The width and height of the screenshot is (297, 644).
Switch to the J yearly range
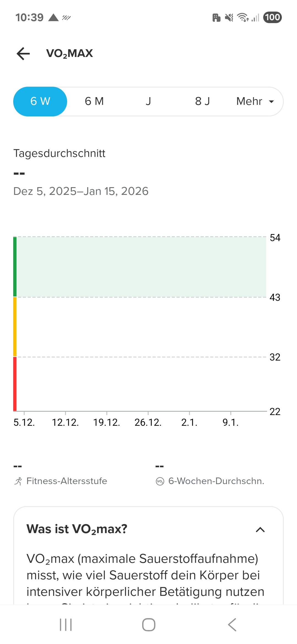click(x=148, y=101)
